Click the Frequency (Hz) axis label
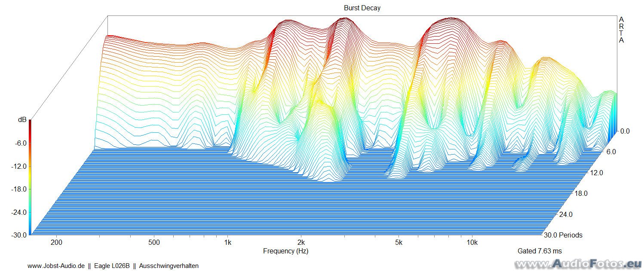The image size is (644, 271). click(285, 251)
